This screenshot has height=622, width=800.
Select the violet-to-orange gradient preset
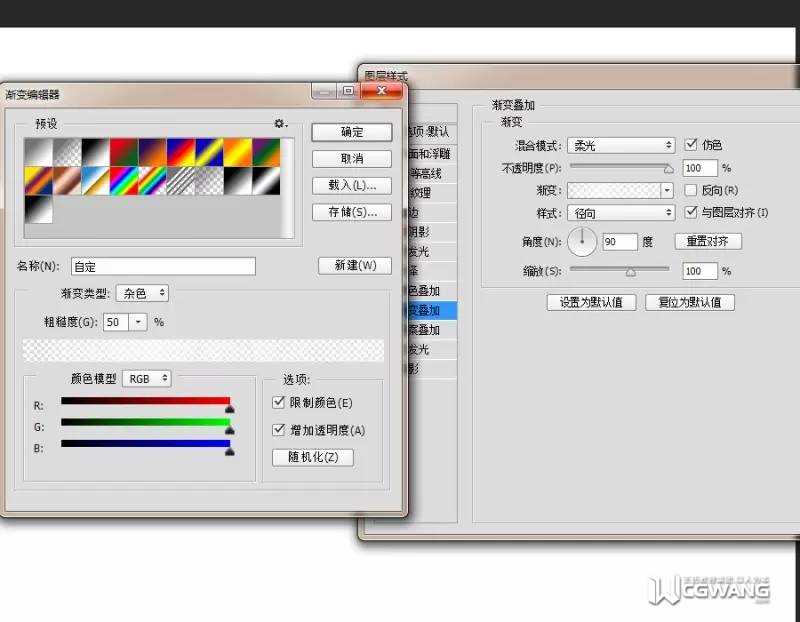coord(152,152)
